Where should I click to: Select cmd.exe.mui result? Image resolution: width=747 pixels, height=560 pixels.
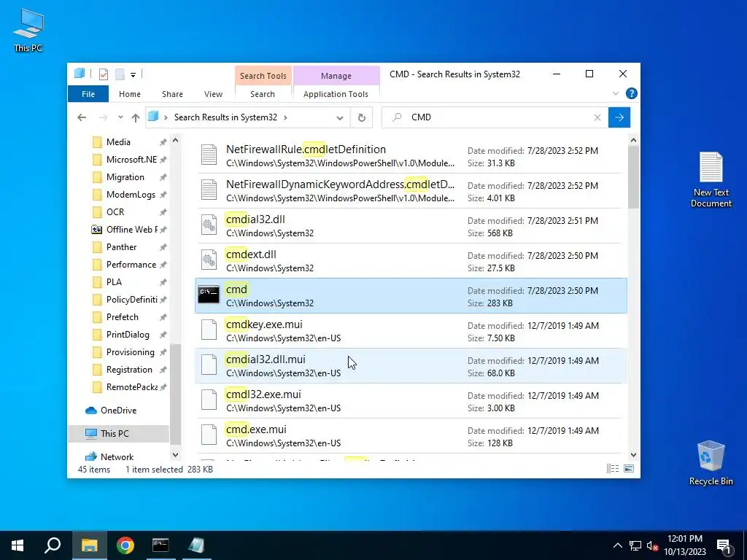click(411, 436)
